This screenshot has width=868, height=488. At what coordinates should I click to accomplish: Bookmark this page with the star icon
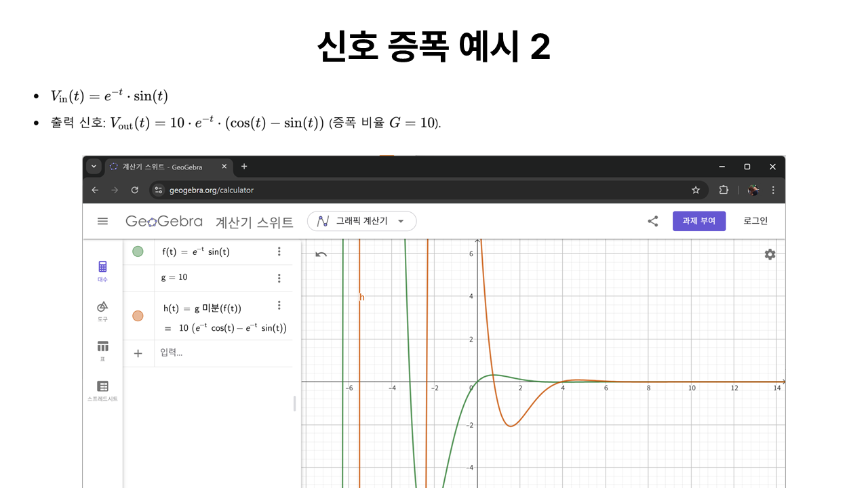(696, 190)
